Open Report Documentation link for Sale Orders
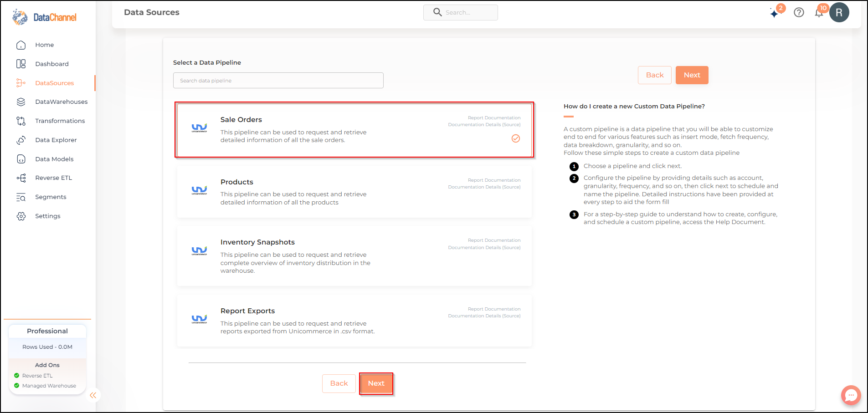Screen dimensions: 868x413 coord(494,118)
